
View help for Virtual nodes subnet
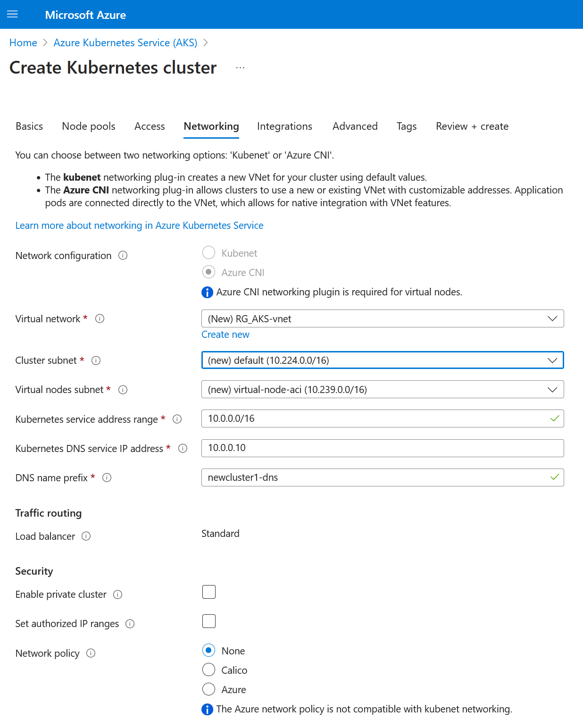(122, 390)
